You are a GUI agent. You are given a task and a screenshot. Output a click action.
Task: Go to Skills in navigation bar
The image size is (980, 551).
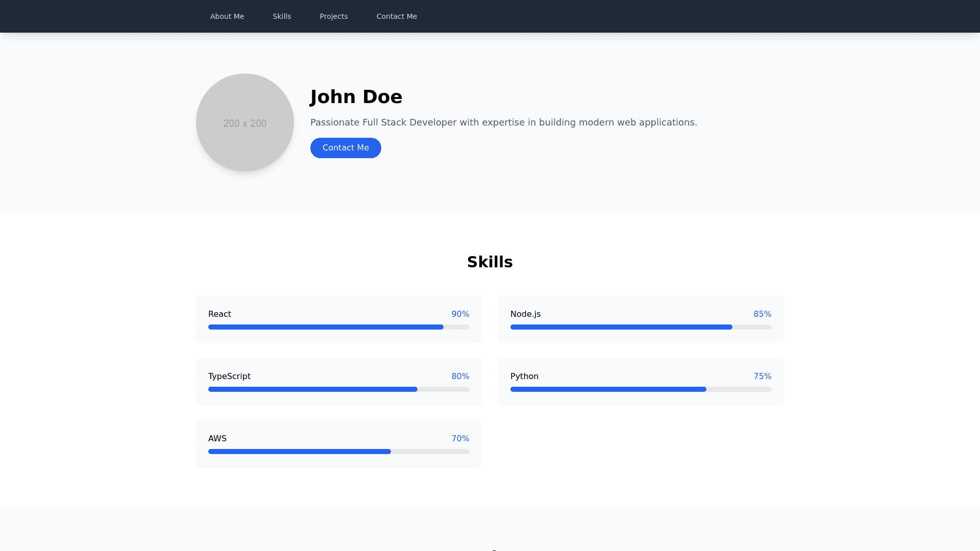pos(282,16)
